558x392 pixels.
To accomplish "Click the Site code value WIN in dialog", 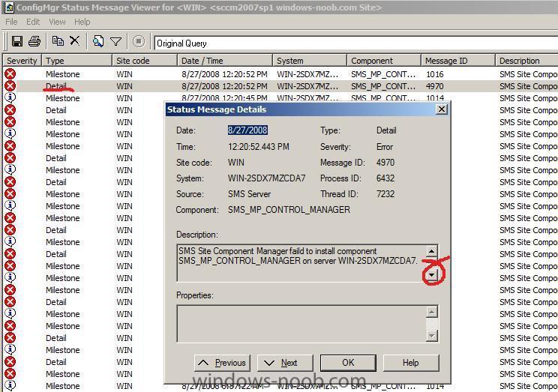I will 236,163.
